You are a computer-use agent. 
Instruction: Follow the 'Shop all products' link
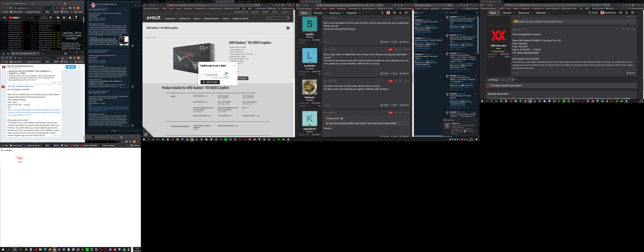[x=151, y=37]
